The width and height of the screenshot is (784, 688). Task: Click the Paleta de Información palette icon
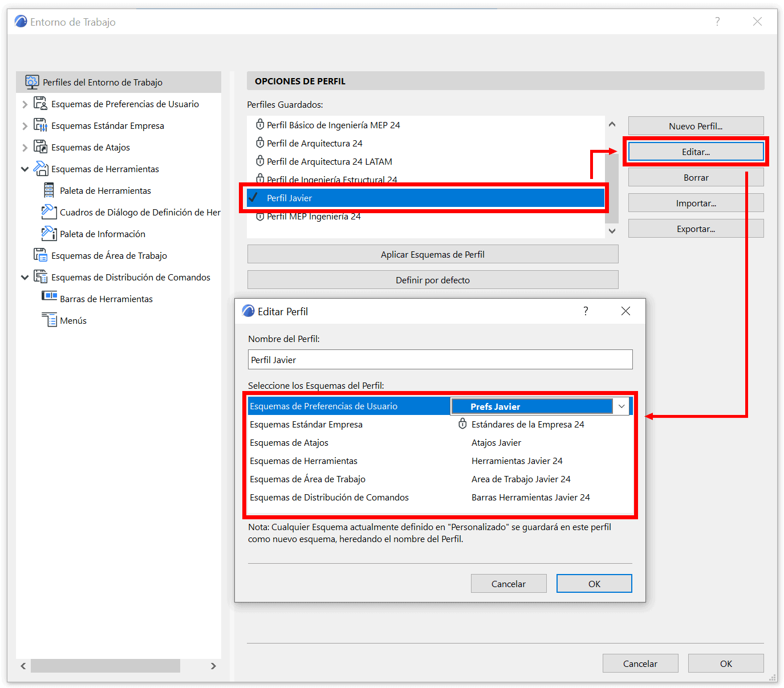pos(48,233)
